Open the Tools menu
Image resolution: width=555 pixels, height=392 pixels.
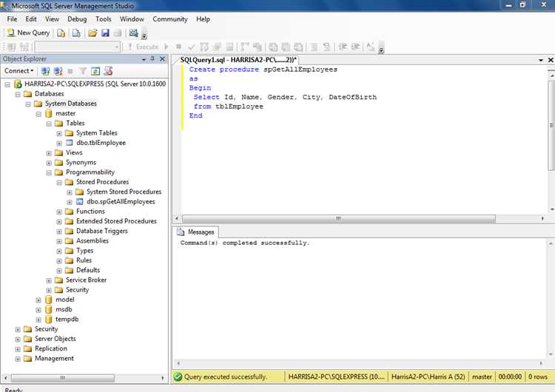(104, 18)
